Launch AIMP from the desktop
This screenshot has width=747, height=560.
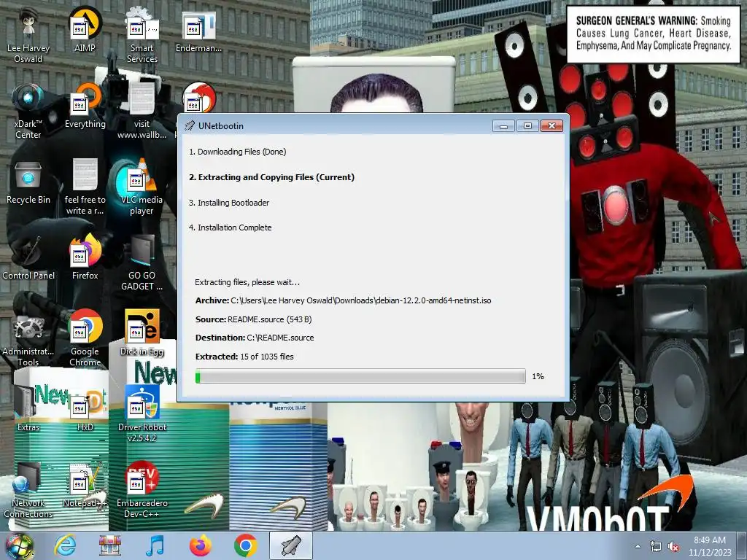pyautogui.click(x=85, y=29)
